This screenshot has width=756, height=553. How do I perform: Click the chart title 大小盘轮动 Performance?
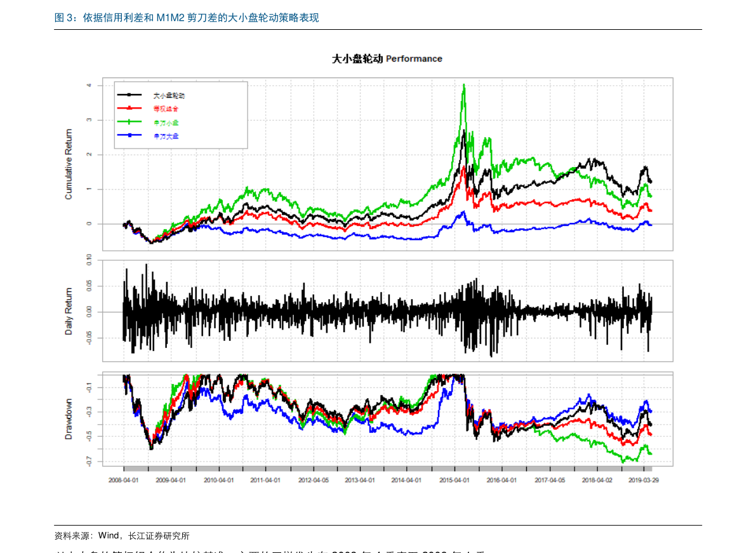coord(387,58)
